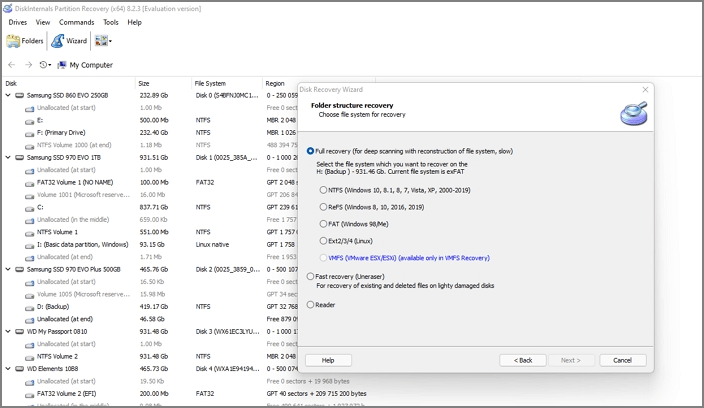The image size is (704, 408).
Task: Collapse the Samsung SSD 970 EVO 1TB tree
Action: coord(8,157)
